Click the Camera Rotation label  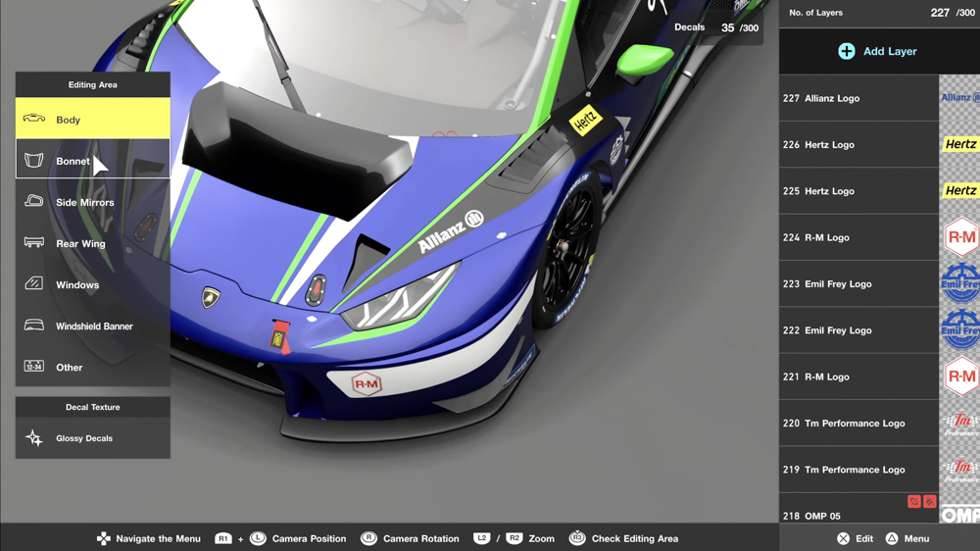point(420,538)
